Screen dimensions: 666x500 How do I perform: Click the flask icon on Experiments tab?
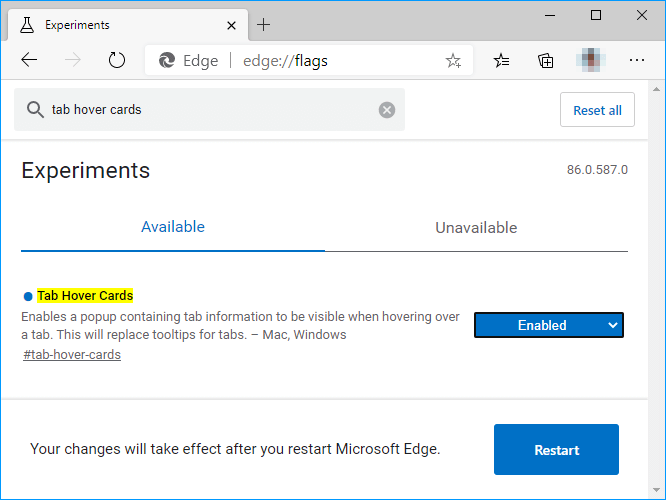[x=27, y=25]
